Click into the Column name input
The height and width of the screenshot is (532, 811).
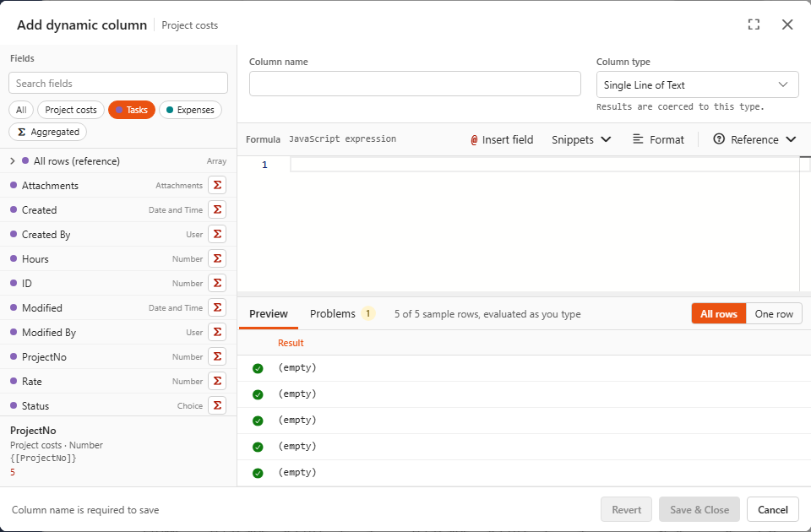pos(415,84)
